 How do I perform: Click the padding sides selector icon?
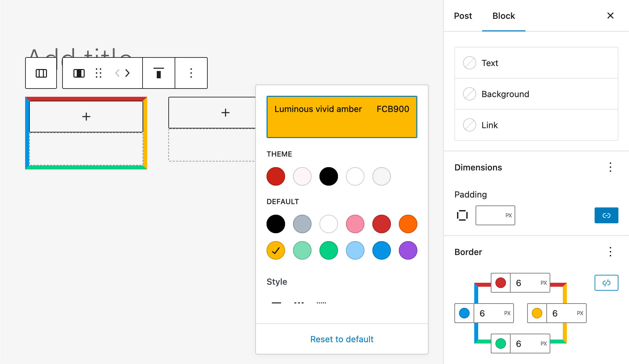(462, 215)
